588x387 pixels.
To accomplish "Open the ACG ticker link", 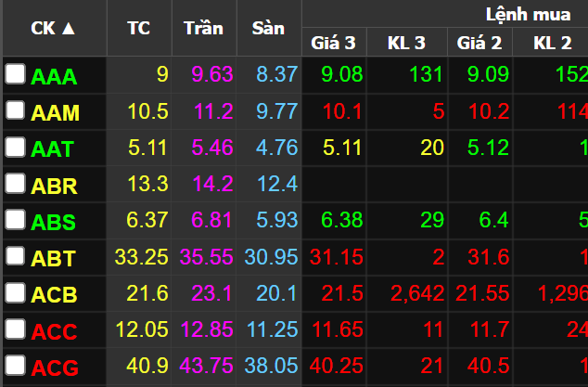I will tap(55, 368).
